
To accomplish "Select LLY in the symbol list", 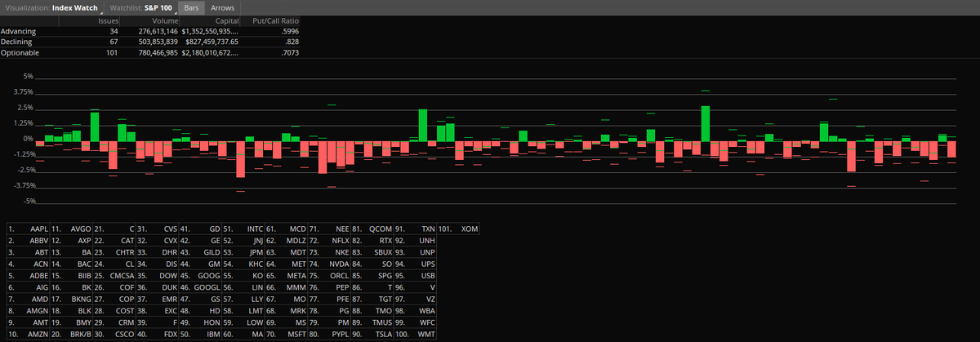I will pos(256,299).
